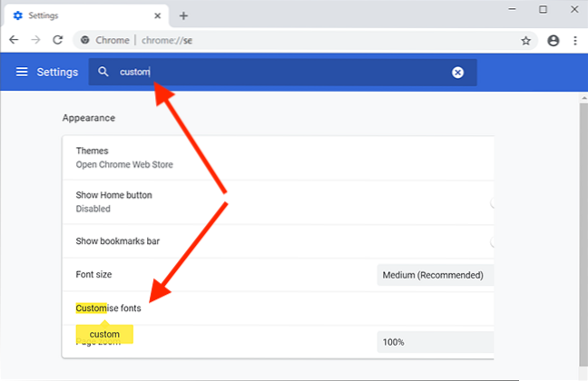
Task: Open the Settings hamburger menu
Action: (x=22, y=73)
